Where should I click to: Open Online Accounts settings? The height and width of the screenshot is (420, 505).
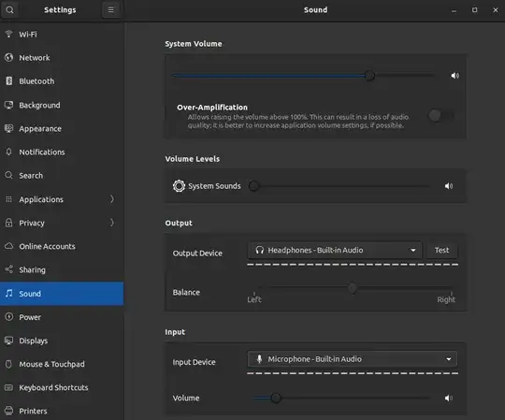[x=62, y=246]
